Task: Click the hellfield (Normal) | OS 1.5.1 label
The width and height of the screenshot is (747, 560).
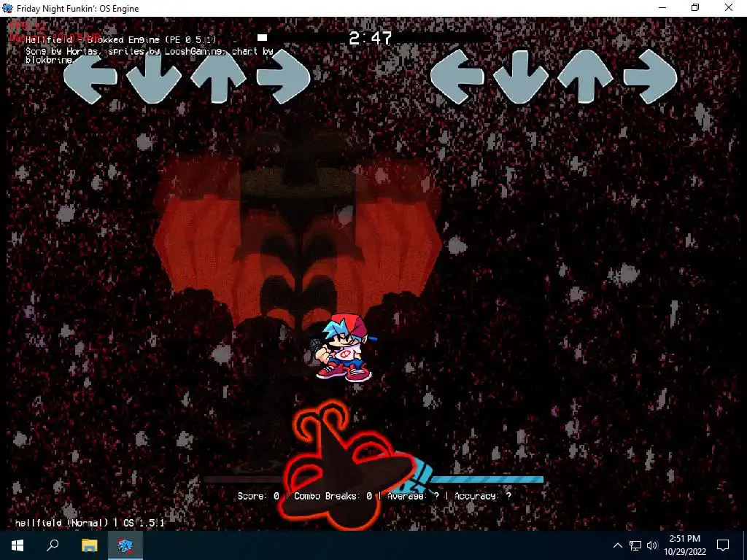Action: (90, 523)
